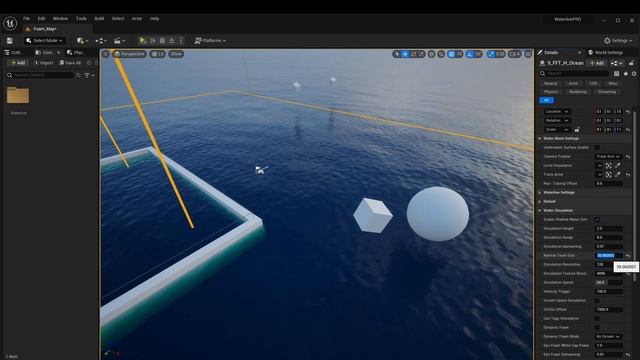Toggle Screen Space Simulation checkbox
This screenshot has height=360, width=640.
pos(597,300)
